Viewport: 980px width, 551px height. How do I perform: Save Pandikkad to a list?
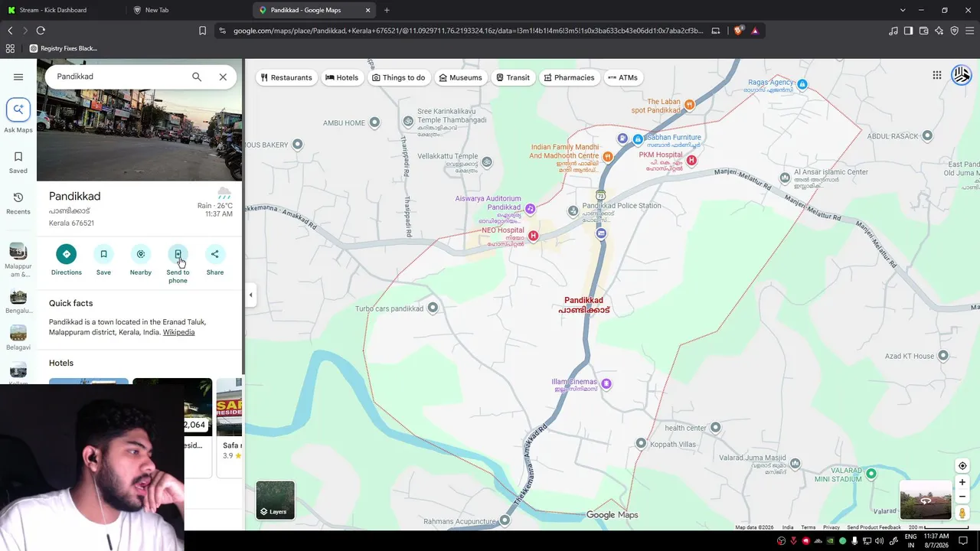(103, 259)
